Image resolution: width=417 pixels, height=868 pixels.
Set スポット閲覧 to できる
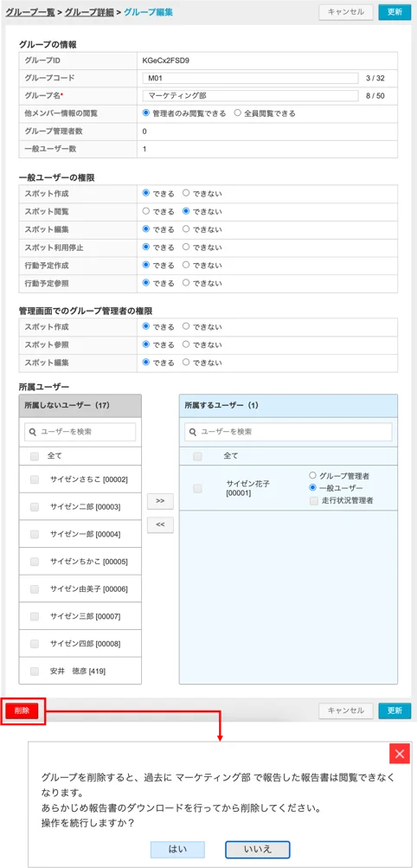pyautogui.click(x=146, y=211)
